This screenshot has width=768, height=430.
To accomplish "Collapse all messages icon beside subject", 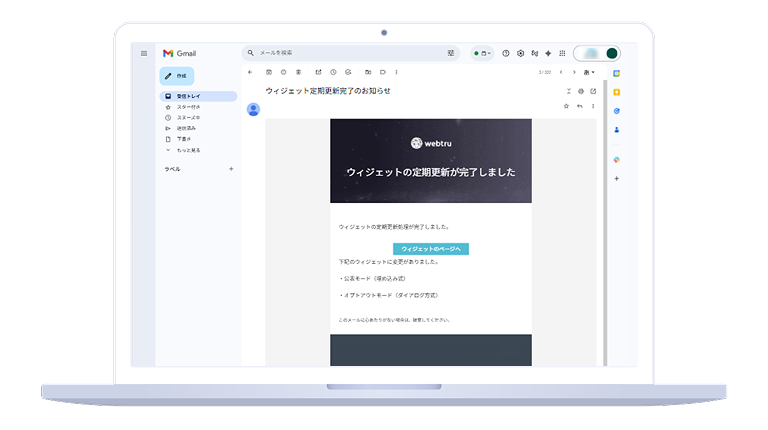I will pos(569,91).
